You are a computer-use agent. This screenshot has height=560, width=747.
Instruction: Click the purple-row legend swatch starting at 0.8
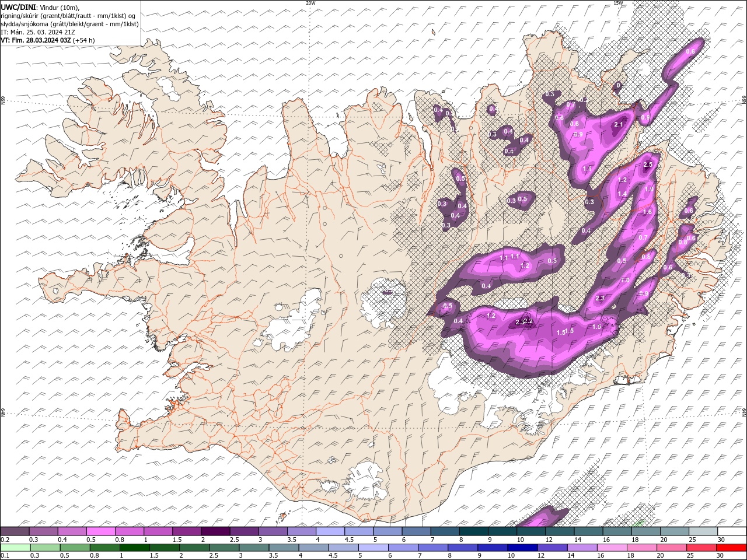[130, 531]
